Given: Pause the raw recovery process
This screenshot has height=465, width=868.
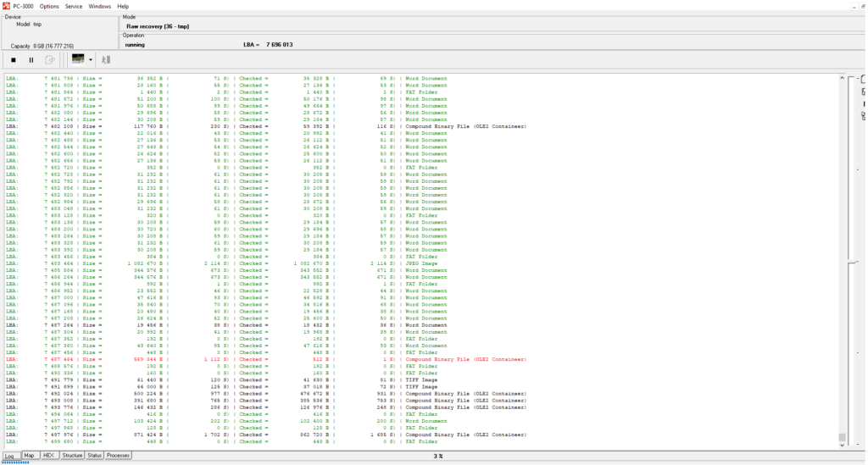Looking at the screenshot, I should [31, 60].
